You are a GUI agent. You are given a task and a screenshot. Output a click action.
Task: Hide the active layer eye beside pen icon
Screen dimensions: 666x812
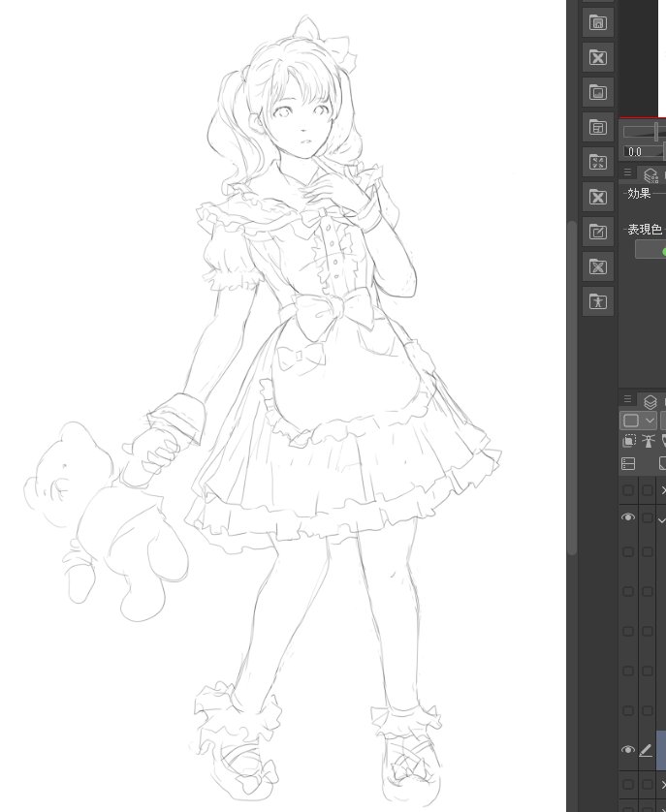tap(627, 749)
